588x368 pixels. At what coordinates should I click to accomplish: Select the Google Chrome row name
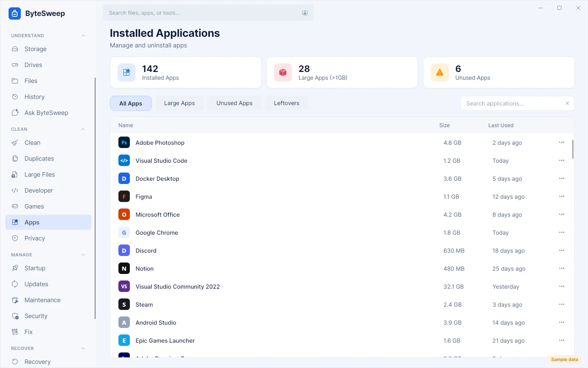coord(157,233)
